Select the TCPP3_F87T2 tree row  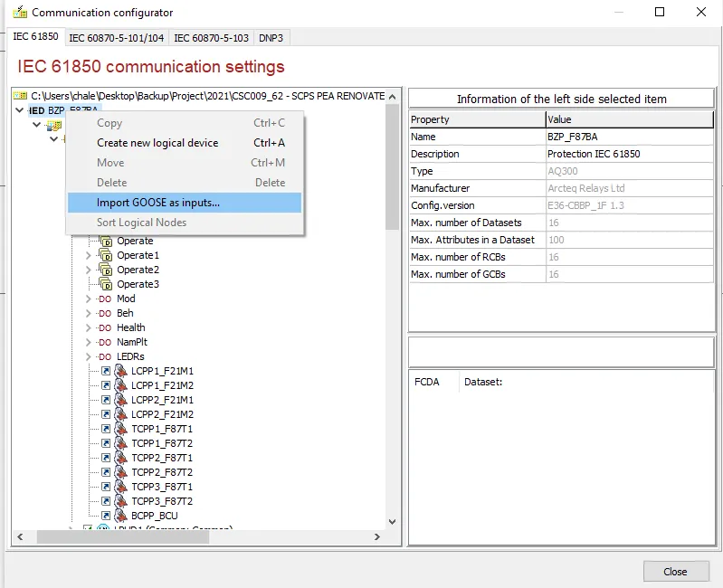pyautogui.click(x=162, y=501)
